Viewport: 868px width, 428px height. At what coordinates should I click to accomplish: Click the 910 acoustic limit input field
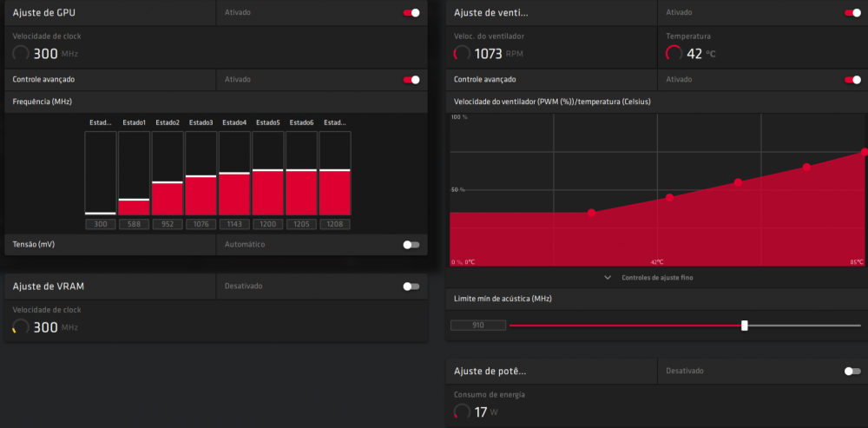coord(478,326)
